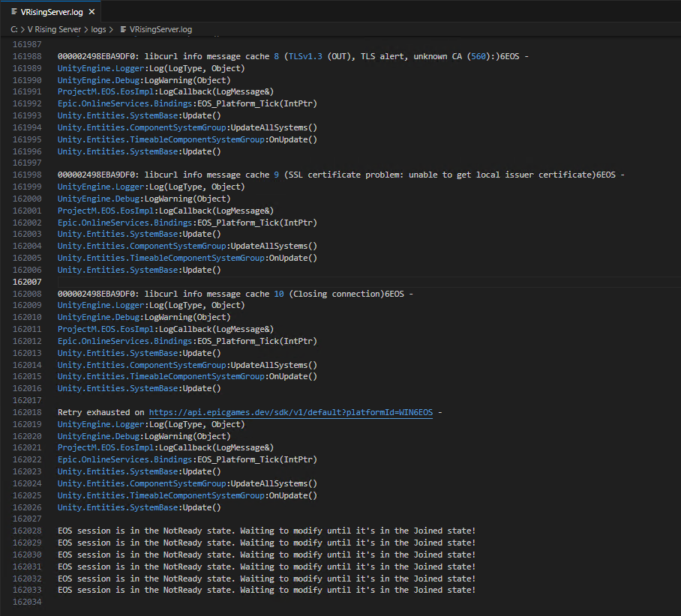
Task: Click the logs folder breadcrumb
Action: point(99,28)
